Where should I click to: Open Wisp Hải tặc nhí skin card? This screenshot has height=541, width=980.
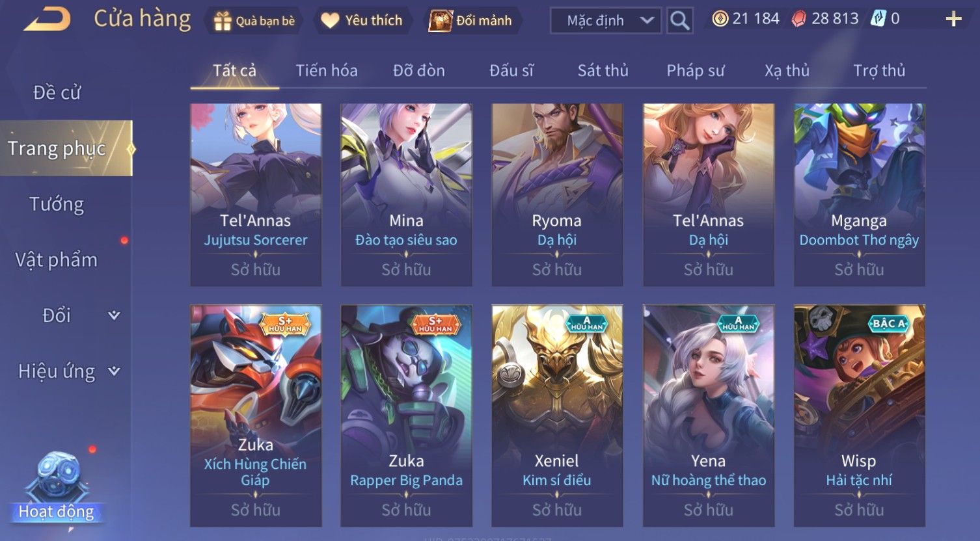pyautogui.click(x=859, y=416)
